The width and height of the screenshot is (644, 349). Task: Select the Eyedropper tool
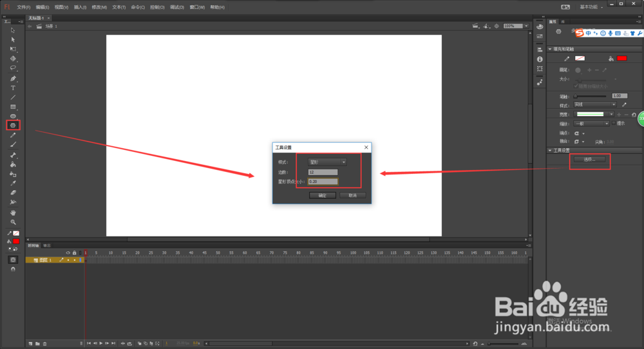13,183
